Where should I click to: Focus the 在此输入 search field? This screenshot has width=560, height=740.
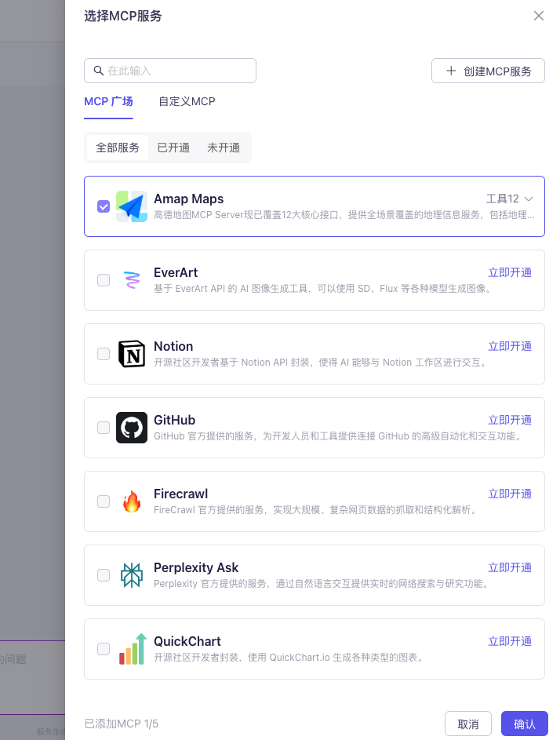coord(170,71)
